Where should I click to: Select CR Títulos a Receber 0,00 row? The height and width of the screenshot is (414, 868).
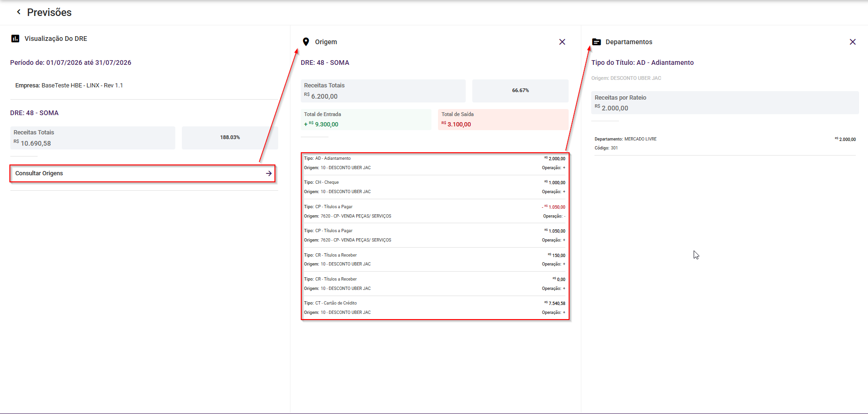[x=435, y=284]
